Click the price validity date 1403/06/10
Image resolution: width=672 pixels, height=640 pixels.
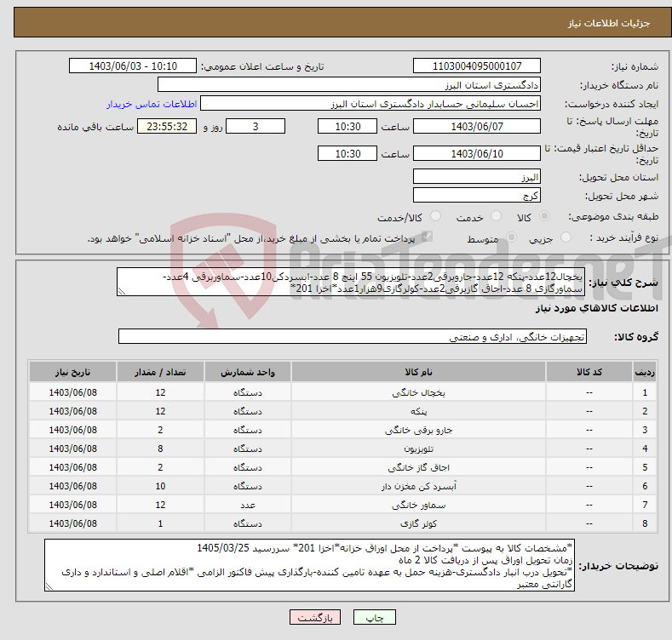tap(477, 153)
